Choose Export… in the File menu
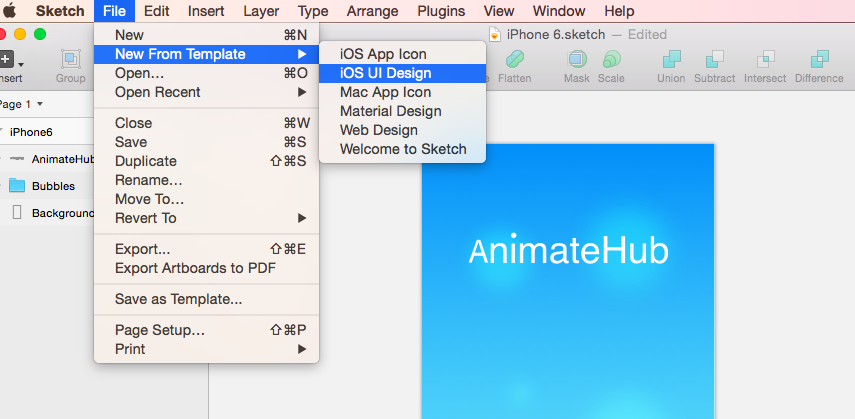855x419 pixels. pyautogui.click(x=206, y=249)
